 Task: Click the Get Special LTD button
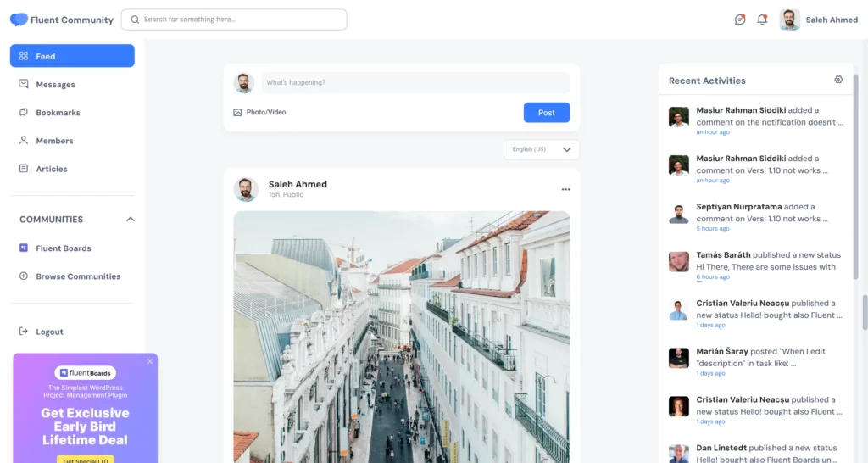coord(86,460)
